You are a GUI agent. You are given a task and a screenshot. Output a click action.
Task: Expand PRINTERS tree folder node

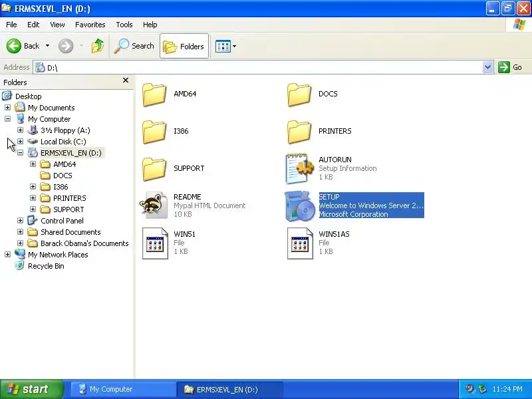pyautogui.click(x=33, y=198)
